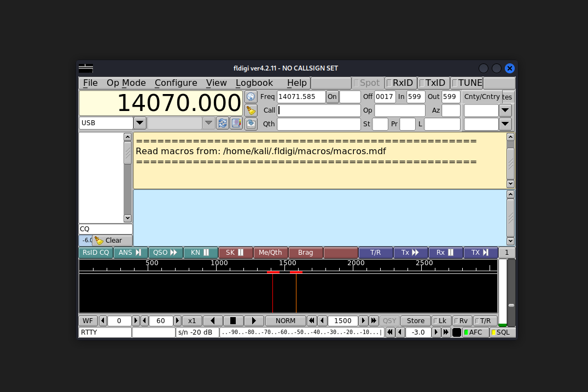Open the Configure menu

pos(176,83)
